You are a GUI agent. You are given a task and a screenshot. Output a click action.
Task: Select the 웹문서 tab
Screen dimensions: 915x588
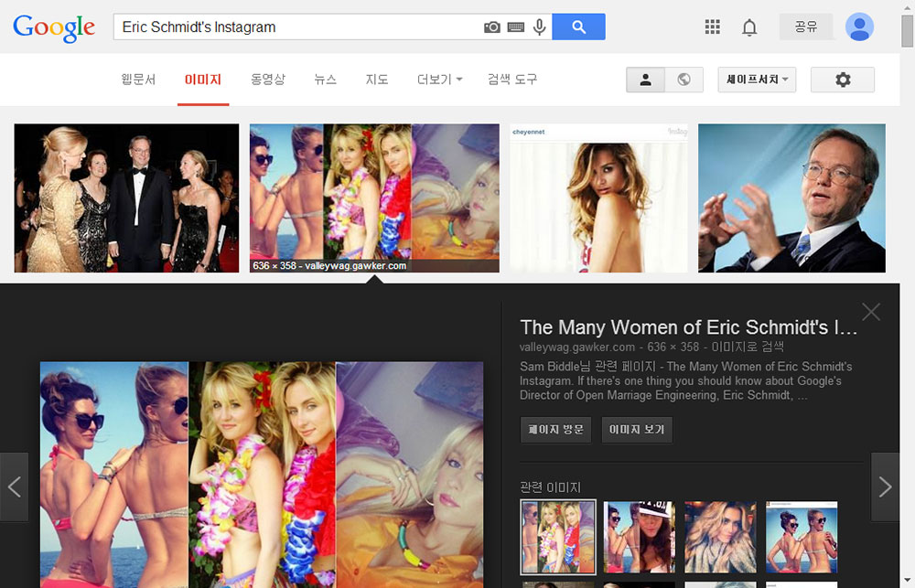[x=138, y=80]
